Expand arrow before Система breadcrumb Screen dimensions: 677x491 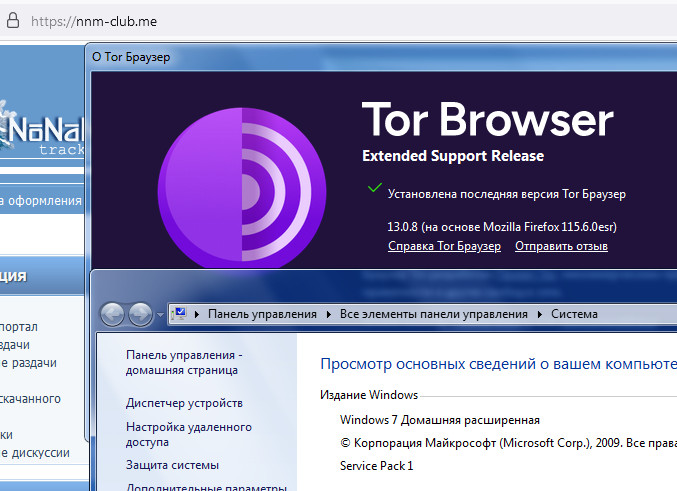[540, 314]
